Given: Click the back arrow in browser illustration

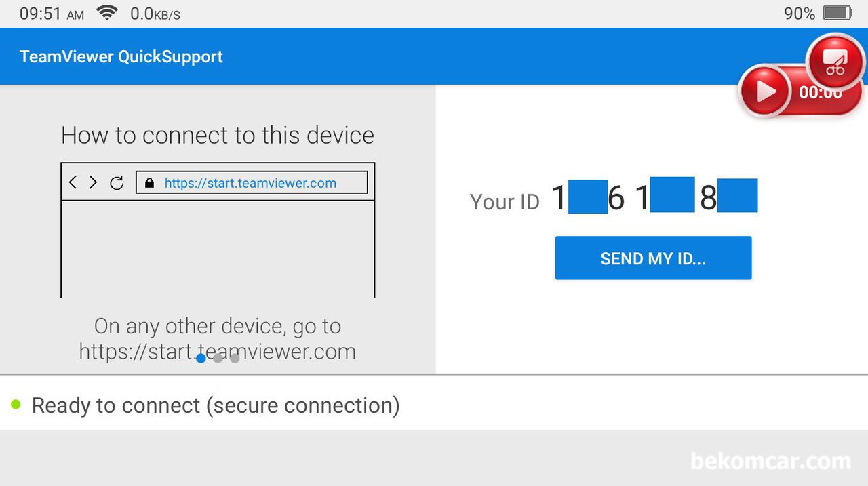Looking at the screenshot, I should [x=73, y=182].
